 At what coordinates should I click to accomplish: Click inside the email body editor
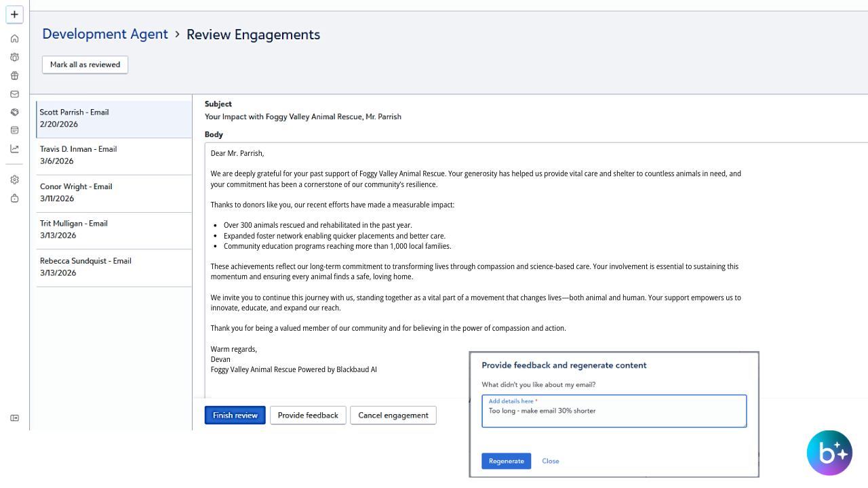click(536, 270)
